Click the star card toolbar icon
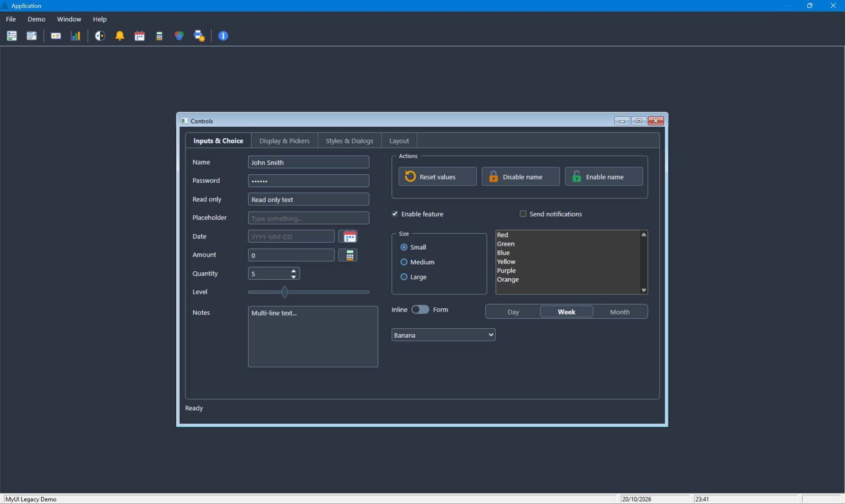The width and height of the screenshot is (845, 504). (x=56, y=36)
